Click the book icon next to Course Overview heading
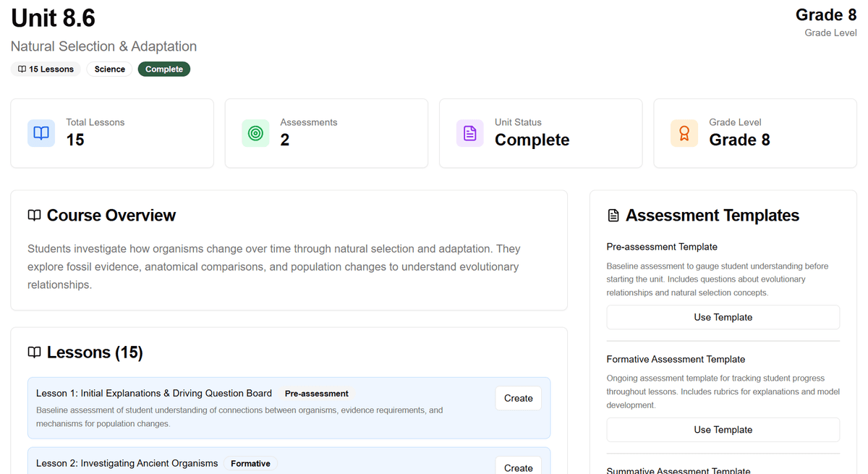Image resolution: width=868 pixels, height=474 pixels. (34, 215)
